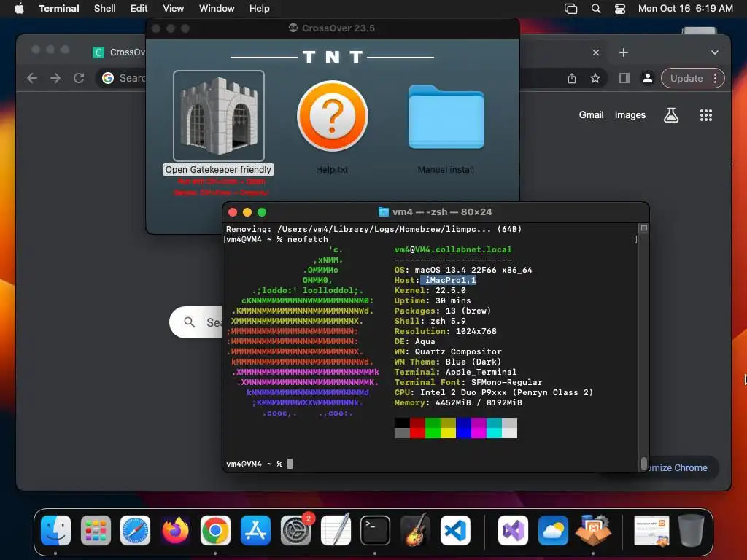The image size is (747, 560).
Task: Open Finder from Dock
Action: pyautogui.click(x=55, y=531)
